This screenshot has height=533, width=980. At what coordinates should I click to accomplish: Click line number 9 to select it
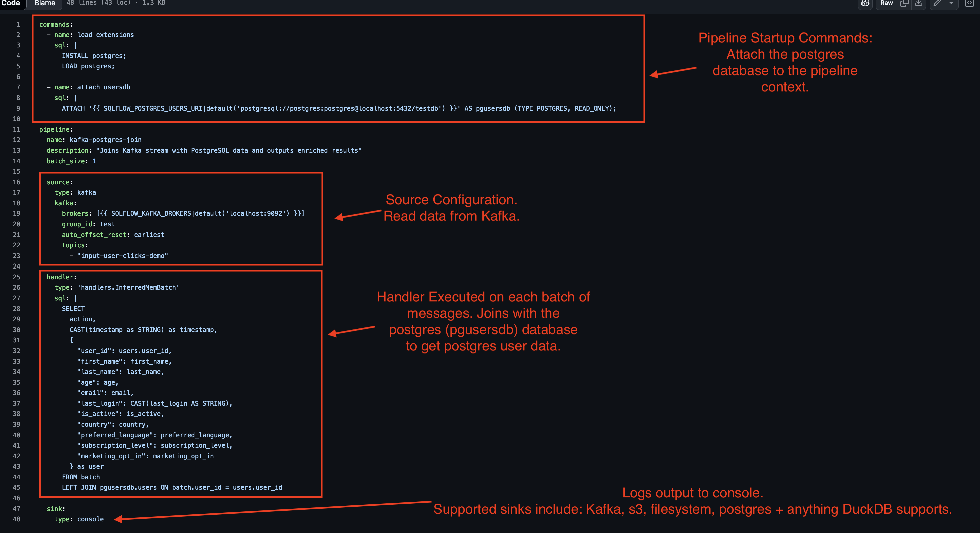click(x=18, y=108)
